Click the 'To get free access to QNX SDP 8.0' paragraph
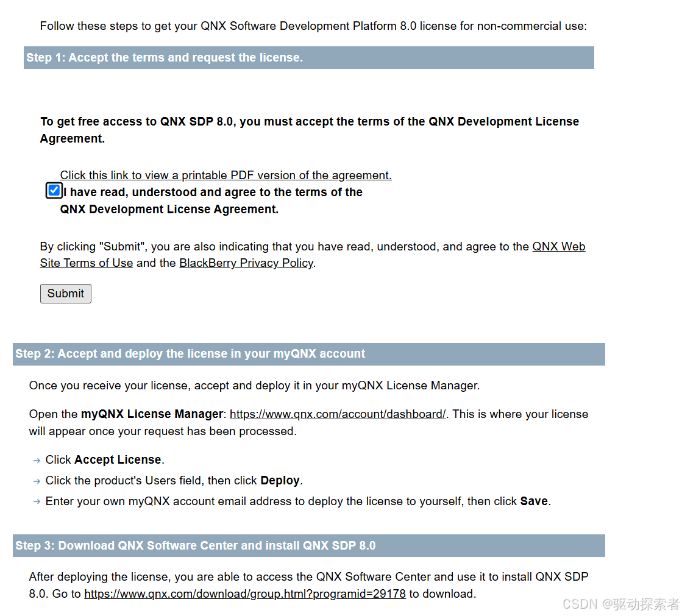 (x=309, y=130)
